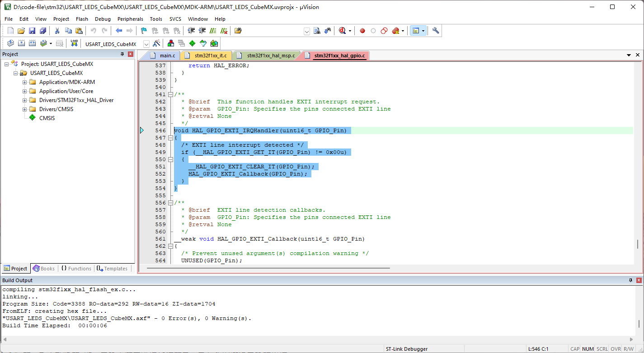The height and width of the screenshot is (353, 644).
Task: Click the Save All icon
Action: point(42,31)
